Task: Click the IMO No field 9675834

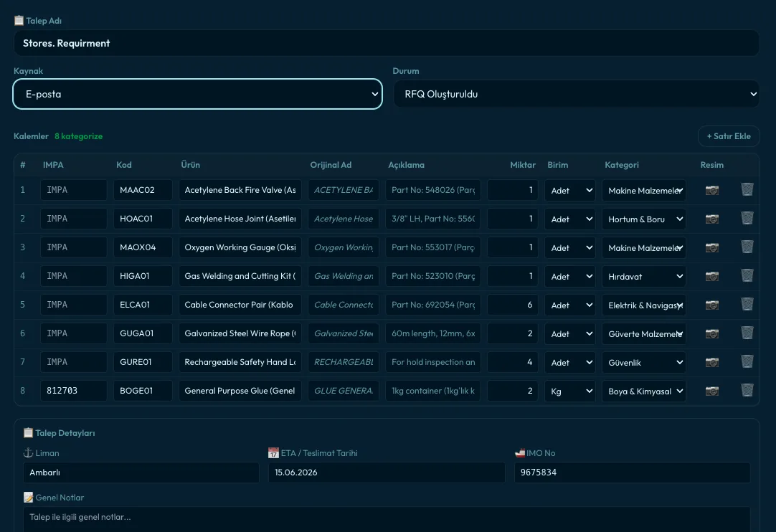Action: [x=632, y=472]
